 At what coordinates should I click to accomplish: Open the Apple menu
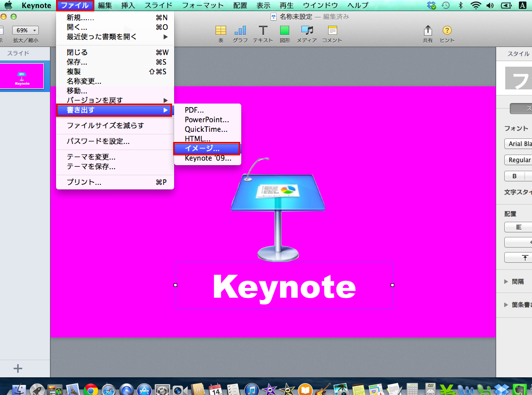(x=8, y=5)
